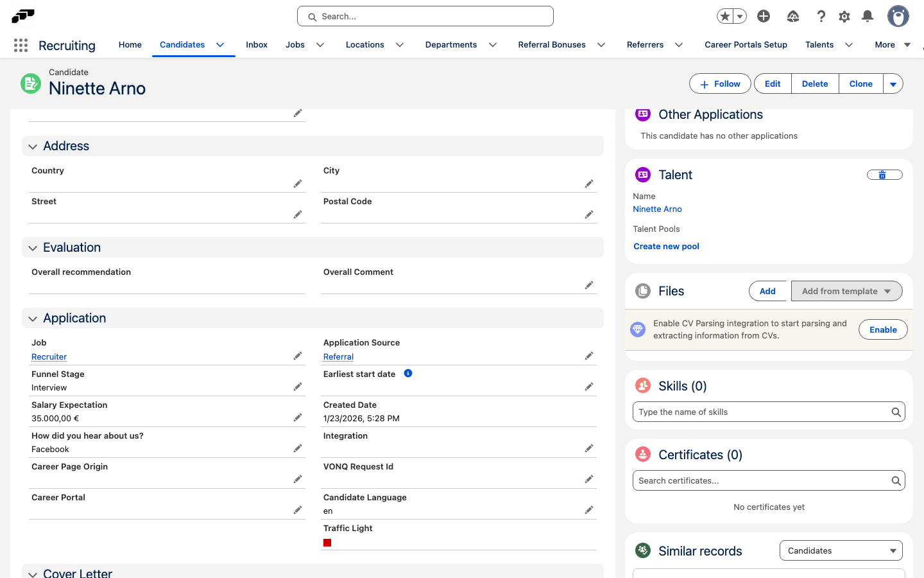Open the Trailhead guidance icon

point(793,16)
